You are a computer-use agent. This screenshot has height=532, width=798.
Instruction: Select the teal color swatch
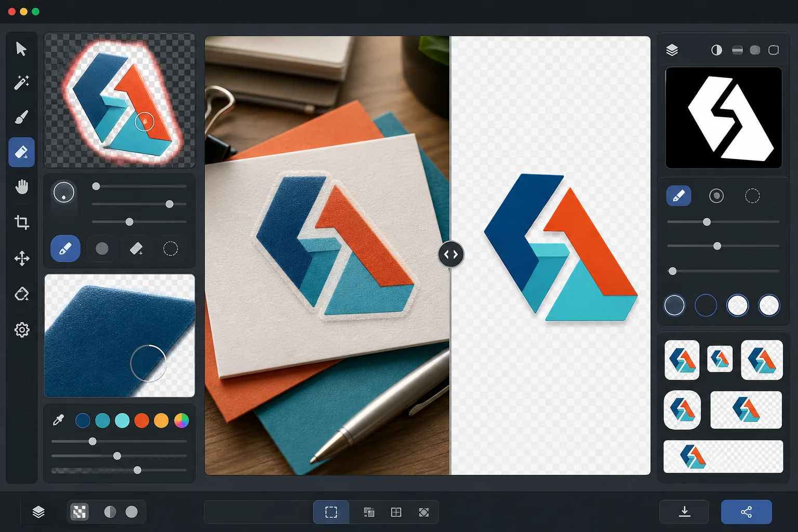click(x=102, y=420)
